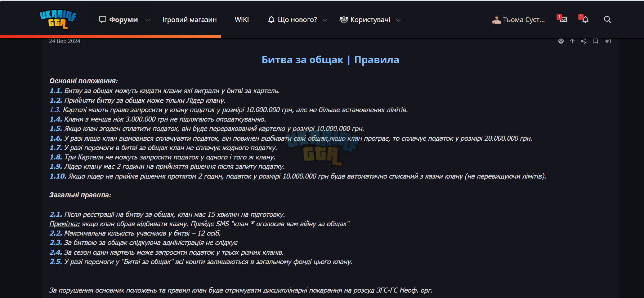Open Тьома Суєт account menu
Image resolution: width=644 pixels, height=298 pixels.
pyautogui.click(x=518, y=20)
